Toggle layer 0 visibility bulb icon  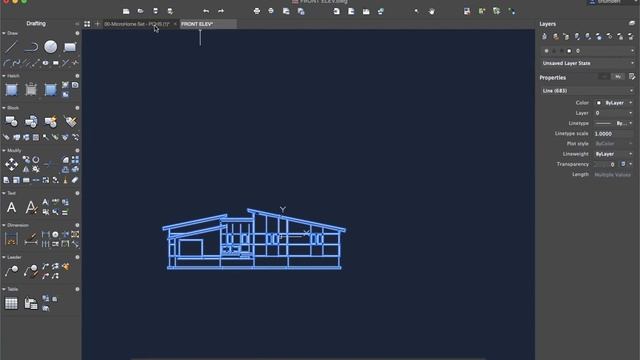tap(547, 51)
